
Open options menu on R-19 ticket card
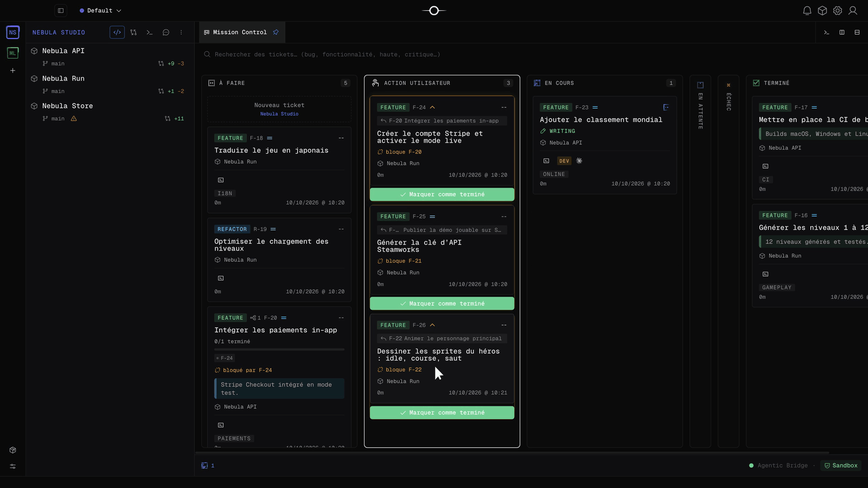click(x=341, y=229)
